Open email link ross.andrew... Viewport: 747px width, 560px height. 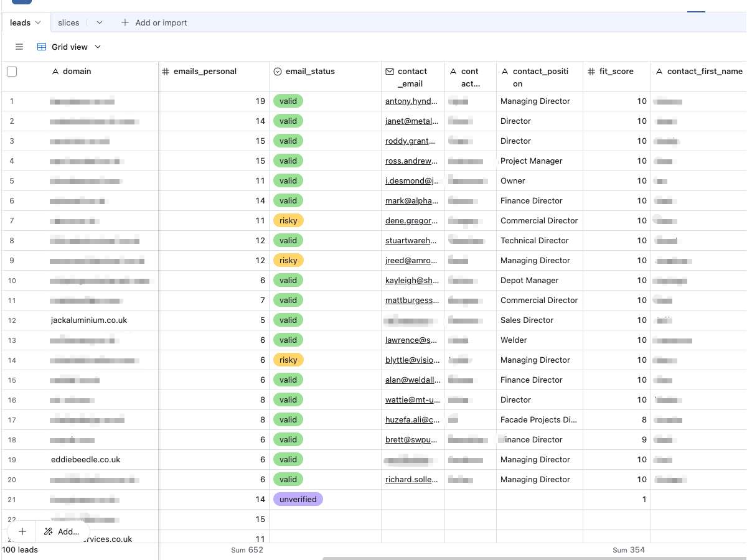[411, 161]
